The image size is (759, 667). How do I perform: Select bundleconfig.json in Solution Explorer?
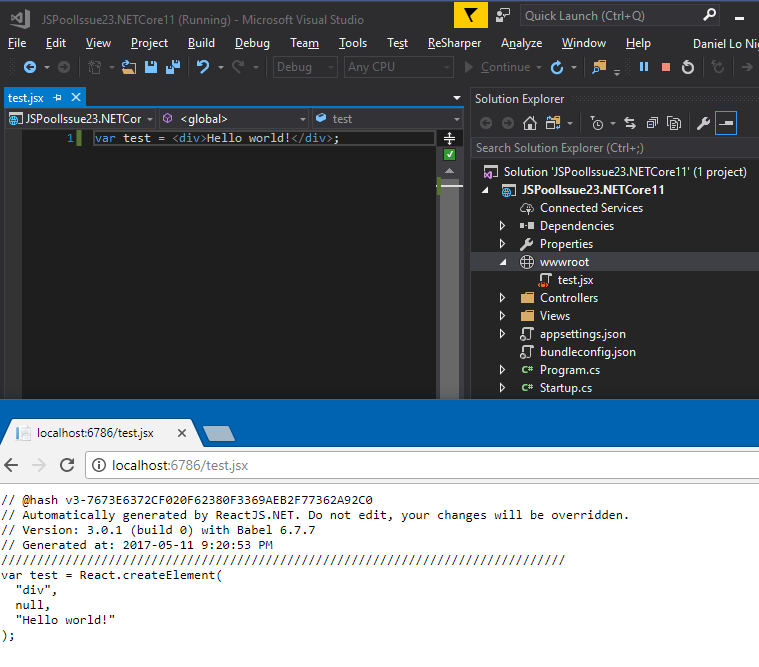[x=588, y=352]
